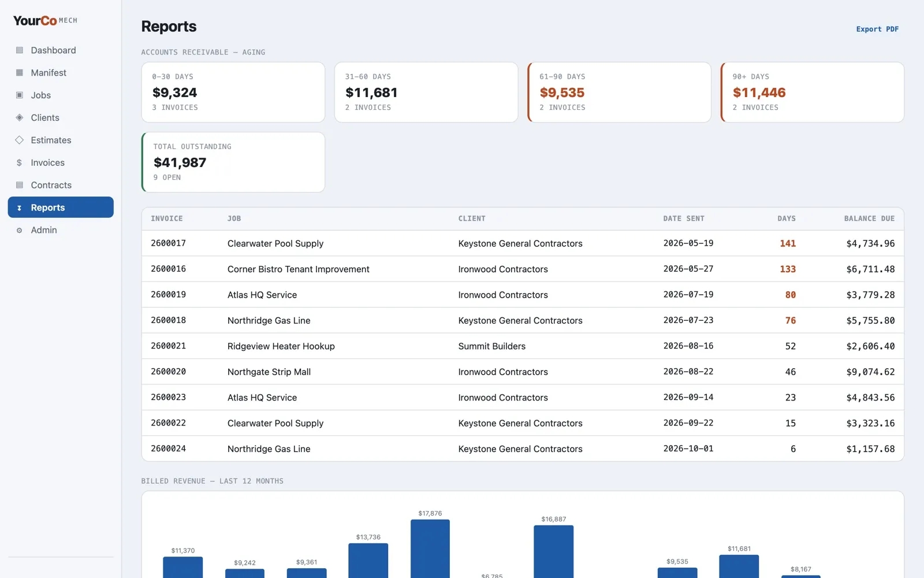Select the Northgate Strip Mall row
This screenshot has height=578, width=924.
point(523,372)
